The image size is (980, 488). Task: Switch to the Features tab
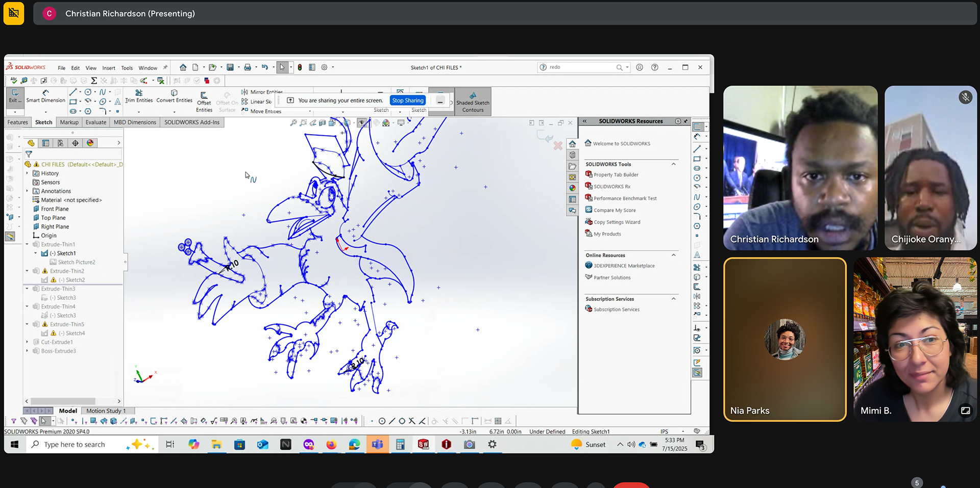(x=18, y=122)
